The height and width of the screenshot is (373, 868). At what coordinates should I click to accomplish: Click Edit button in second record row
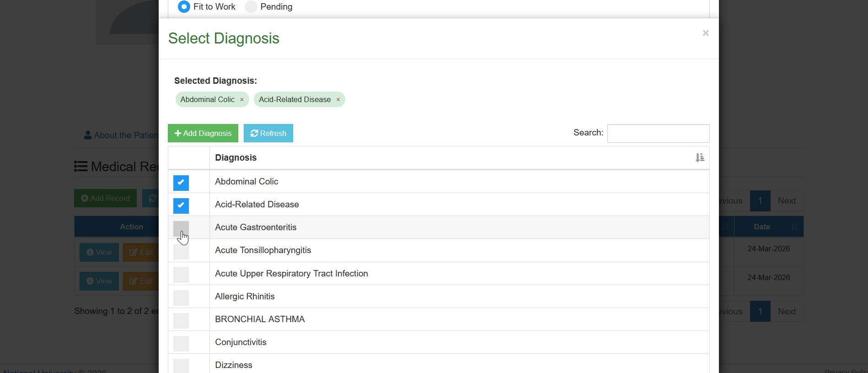click(141, 281)
